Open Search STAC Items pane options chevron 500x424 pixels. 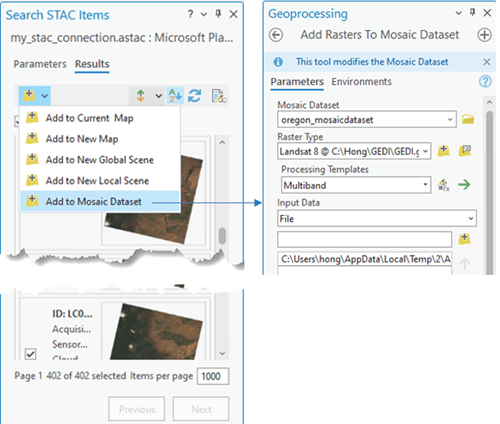coord(204,14)
